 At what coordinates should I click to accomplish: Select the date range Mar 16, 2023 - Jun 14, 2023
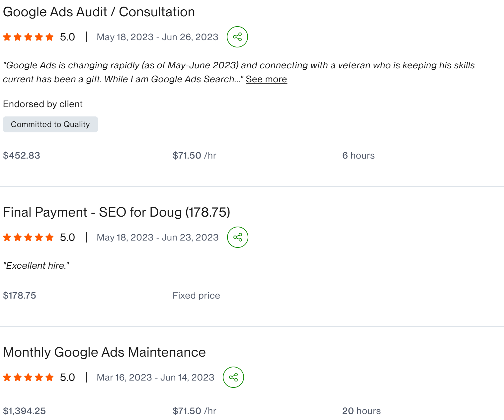tap(155, 377)
